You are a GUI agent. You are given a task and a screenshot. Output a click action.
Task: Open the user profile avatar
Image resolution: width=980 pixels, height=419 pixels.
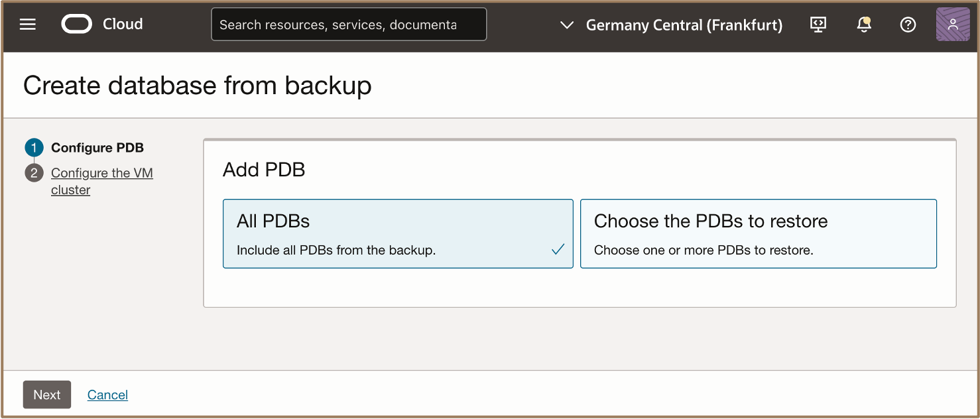click(x=952, y=25)
